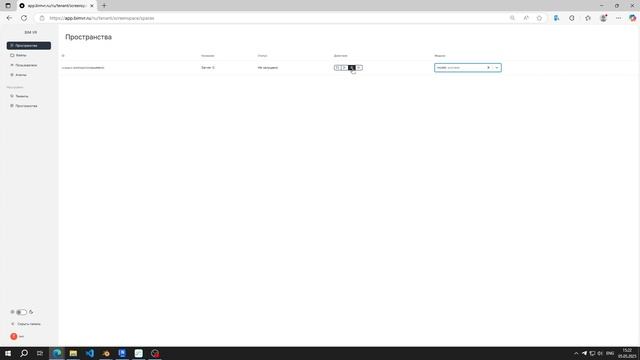640x360 pixels.
Task: Switch to Microsoft Edge on the taskbar
Action: pyautogui.click(x=57, y=353)
